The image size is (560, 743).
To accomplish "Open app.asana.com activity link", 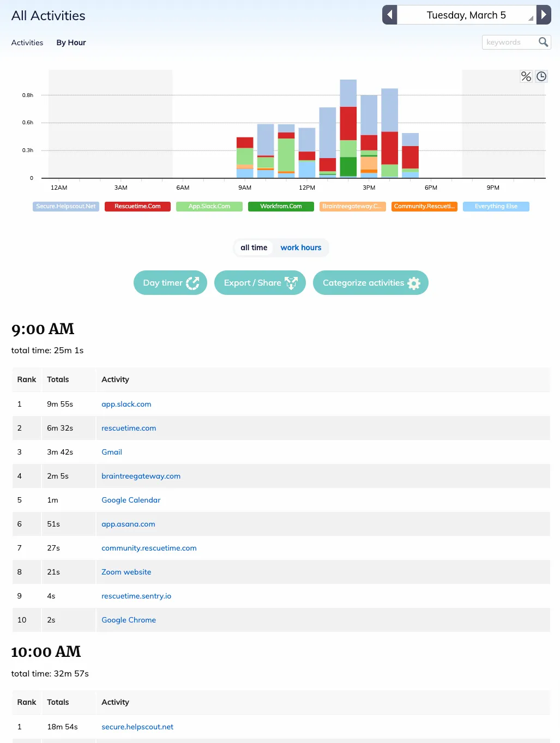I will click(128, 524).
